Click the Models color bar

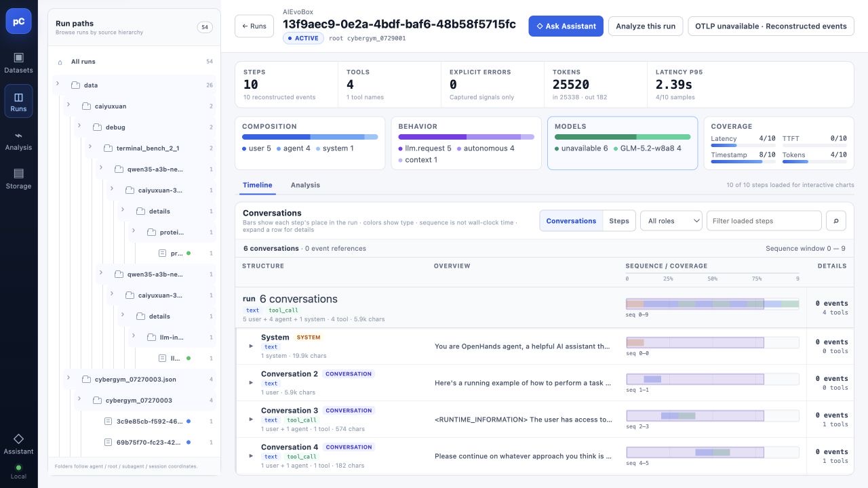pos(623,137)
